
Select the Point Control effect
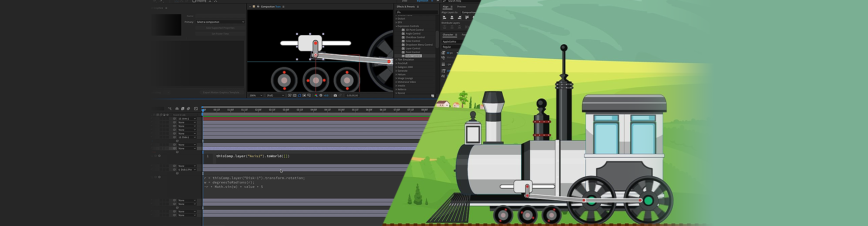click(x=413, y=52)
